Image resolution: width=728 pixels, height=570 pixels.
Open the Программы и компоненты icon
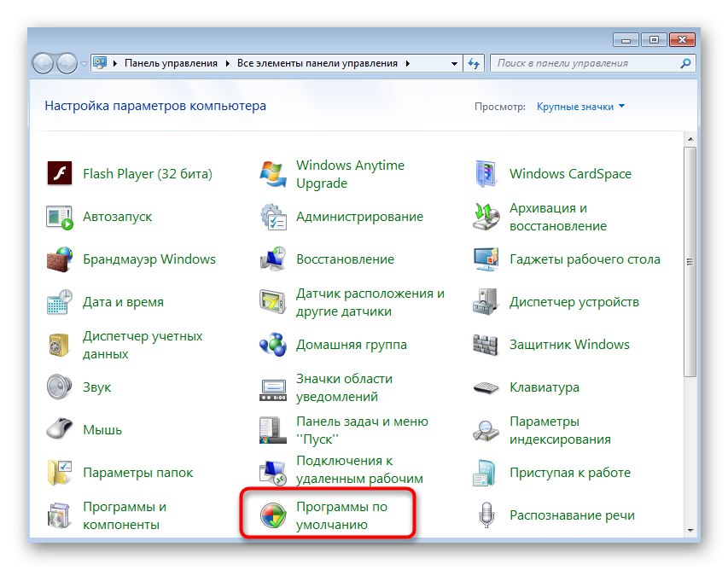point(59,515)
